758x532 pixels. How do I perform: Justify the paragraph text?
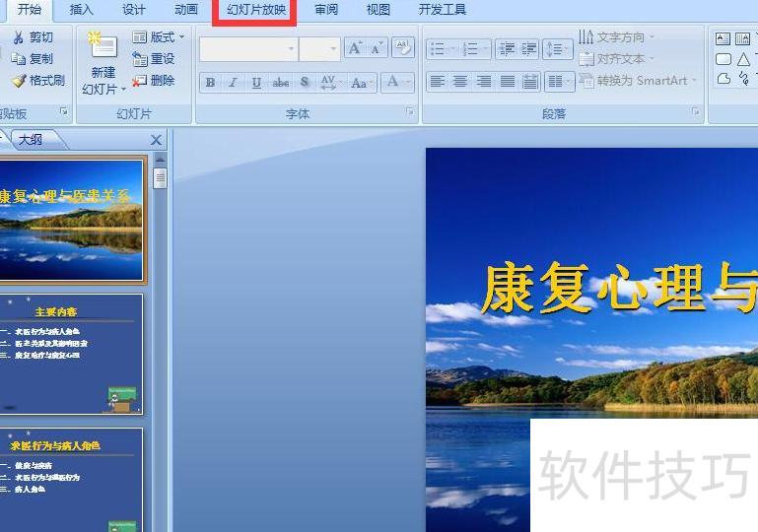(x=507, y=82)
